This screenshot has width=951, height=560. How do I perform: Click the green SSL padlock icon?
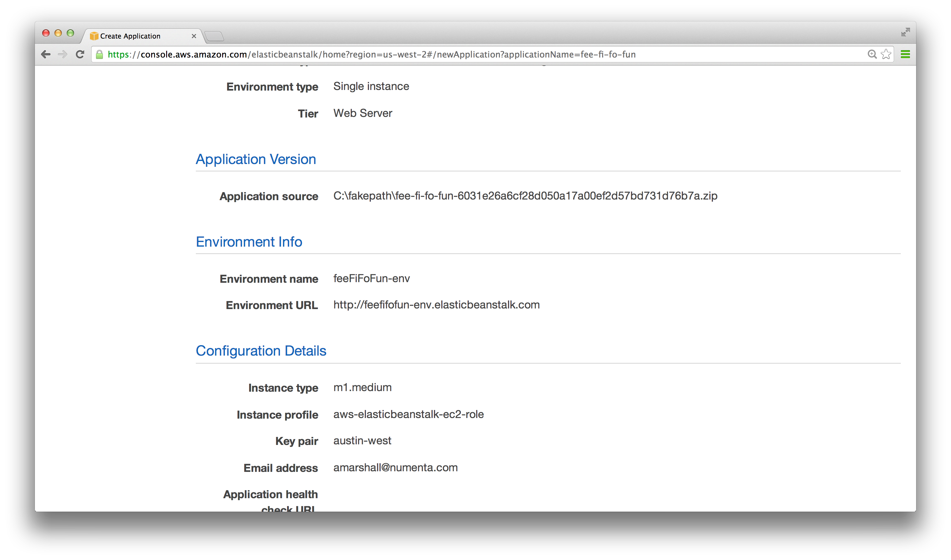point(99,55)
